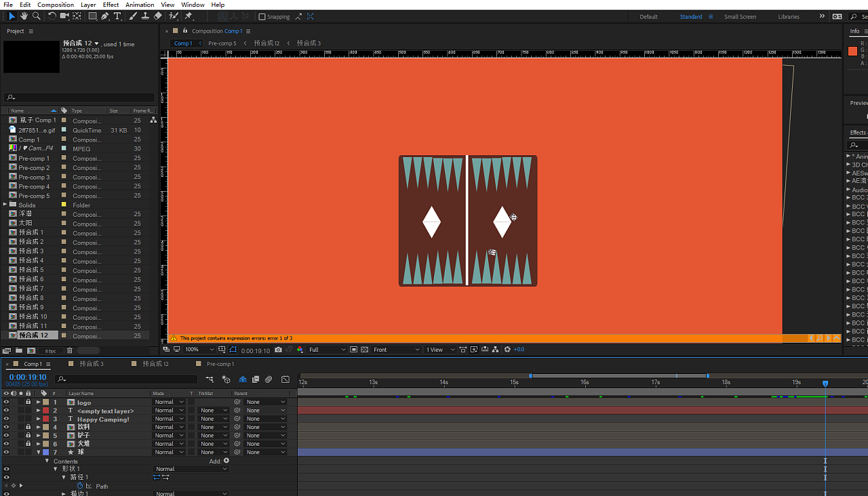Hide the Happy Camping! text layer
868x496 pixels.
pos(6,419)
